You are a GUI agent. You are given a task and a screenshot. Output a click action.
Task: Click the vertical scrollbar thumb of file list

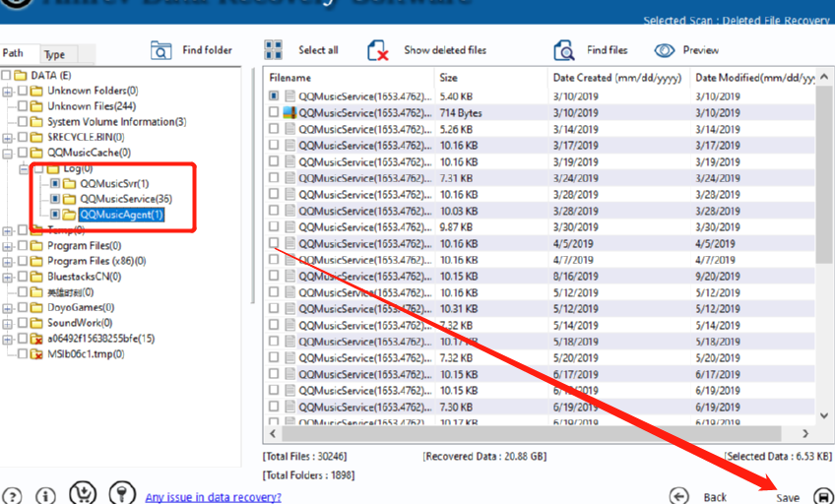point(824,175)
